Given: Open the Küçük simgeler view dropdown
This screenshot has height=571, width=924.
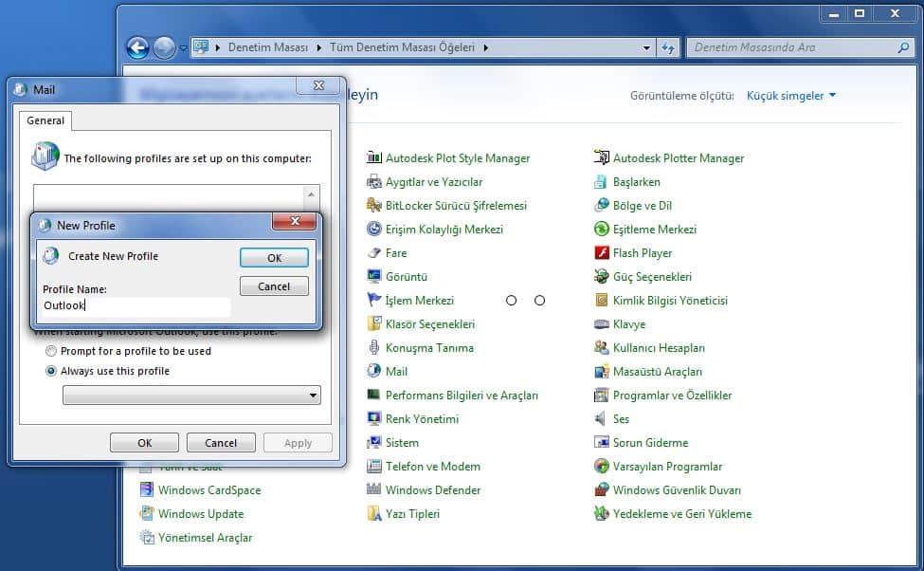Looking at the screenshot, I should click(x=791, y=96).
